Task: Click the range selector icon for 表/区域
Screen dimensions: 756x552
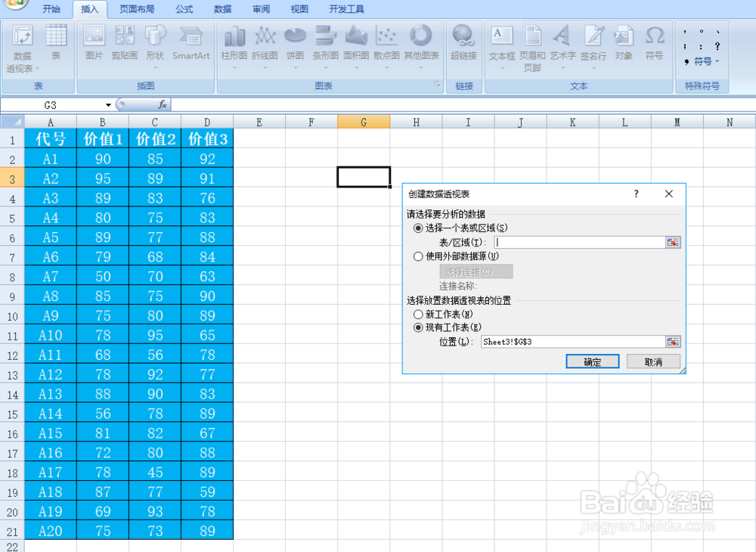Action: click(673, 242)
